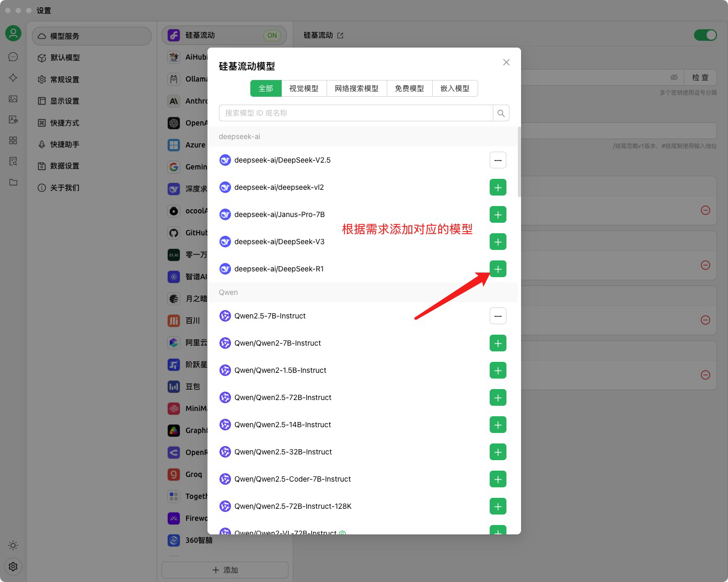Select the 嵌入模型 tab
Screen dimensions: 728x582
[x=455, y=88]
